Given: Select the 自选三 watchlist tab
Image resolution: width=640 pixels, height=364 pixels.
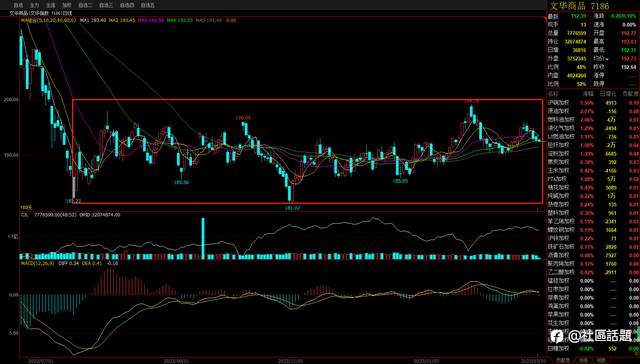Looking at the screenshot, I should click(106, 5).
